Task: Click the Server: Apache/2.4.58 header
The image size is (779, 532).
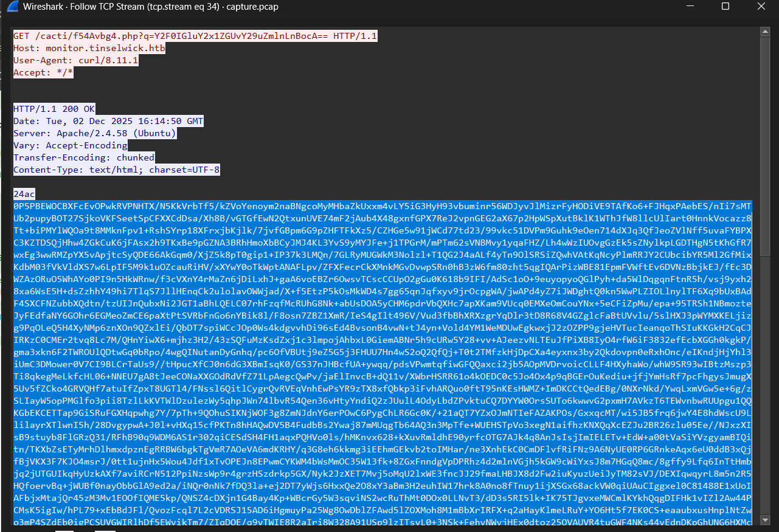Action: pyautogui.click(x=94, y=133)
